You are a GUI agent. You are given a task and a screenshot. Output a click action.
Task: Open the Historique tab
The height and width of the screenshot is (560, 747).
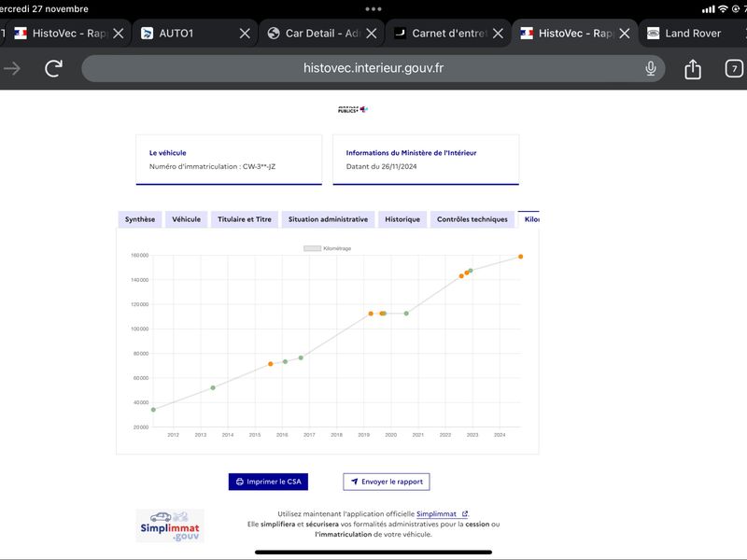[402, 219]
